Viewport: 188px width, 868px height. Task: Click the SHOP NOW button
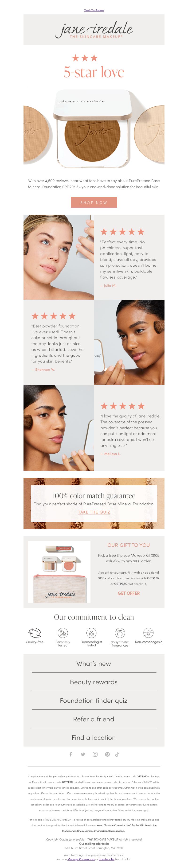[94, 202]
